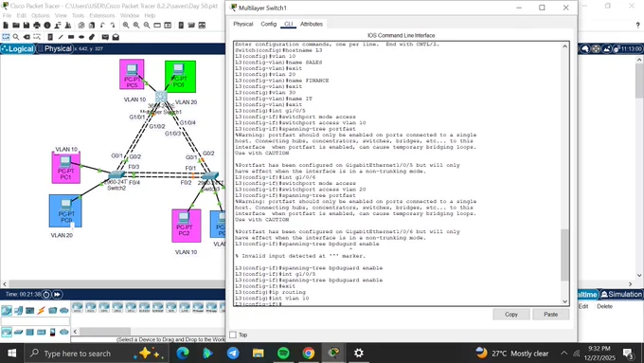The width and height of the screenshot is (644, 363).
Task: Open the CLI tab of Multilayer Switch1
Action: tap(289, 24)
